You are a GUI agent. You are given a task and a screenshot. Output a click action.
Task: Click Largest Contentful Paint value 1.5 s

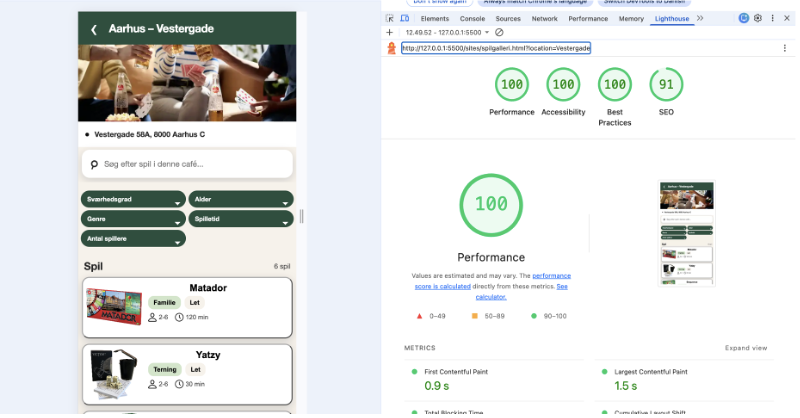coord(626,386)
